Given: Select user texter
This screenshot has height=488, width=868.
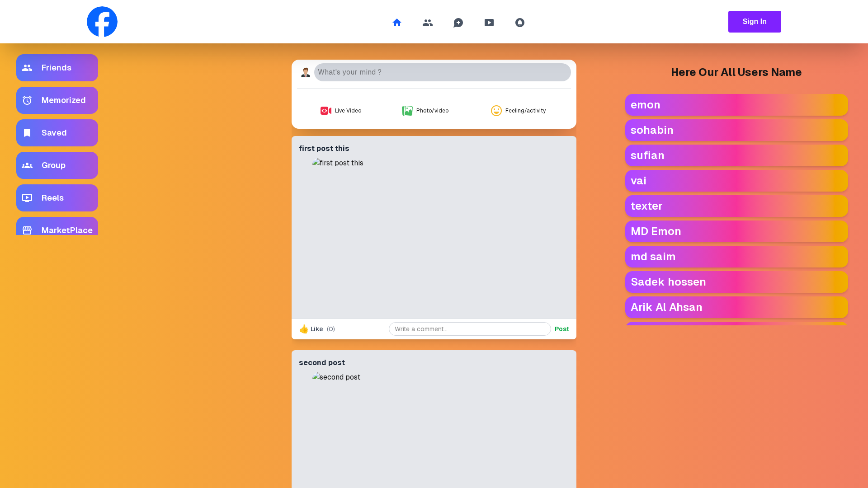Looking at the screenshot, I should [736, 206].
